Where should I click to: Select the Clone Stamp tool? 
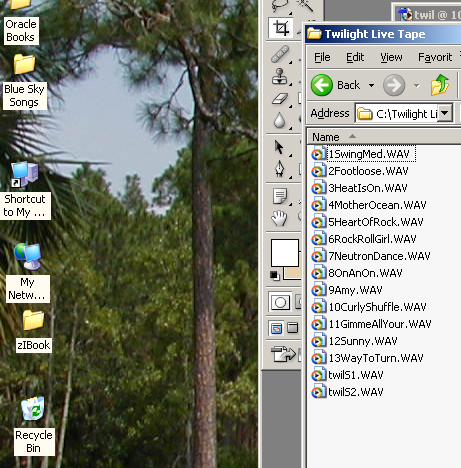coord(280,77)
